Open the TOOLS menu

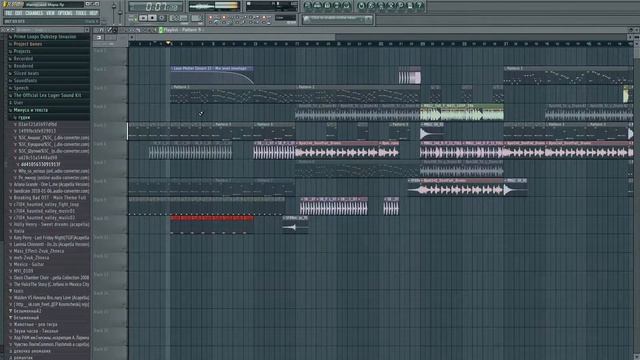point(81,13)
